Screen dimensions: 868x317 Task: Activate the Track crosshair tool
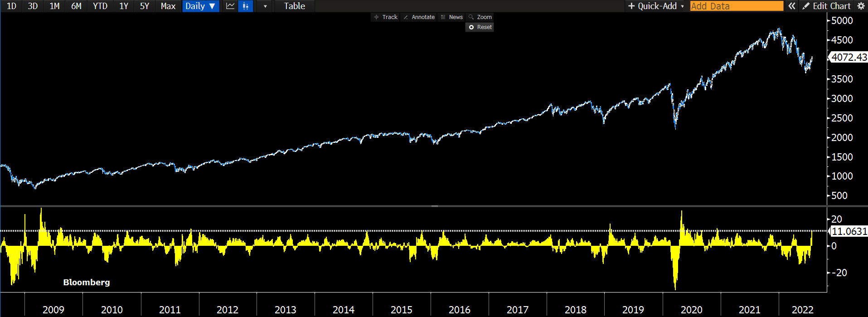(385, 17)
